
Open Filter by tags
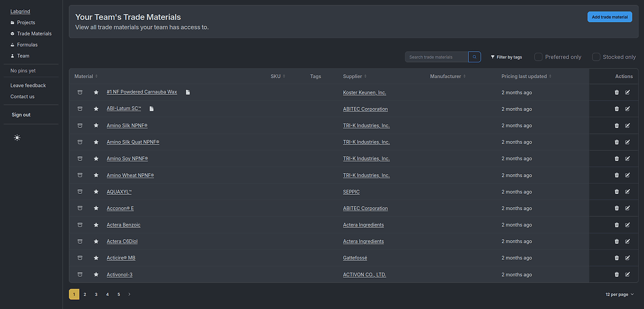506,57
